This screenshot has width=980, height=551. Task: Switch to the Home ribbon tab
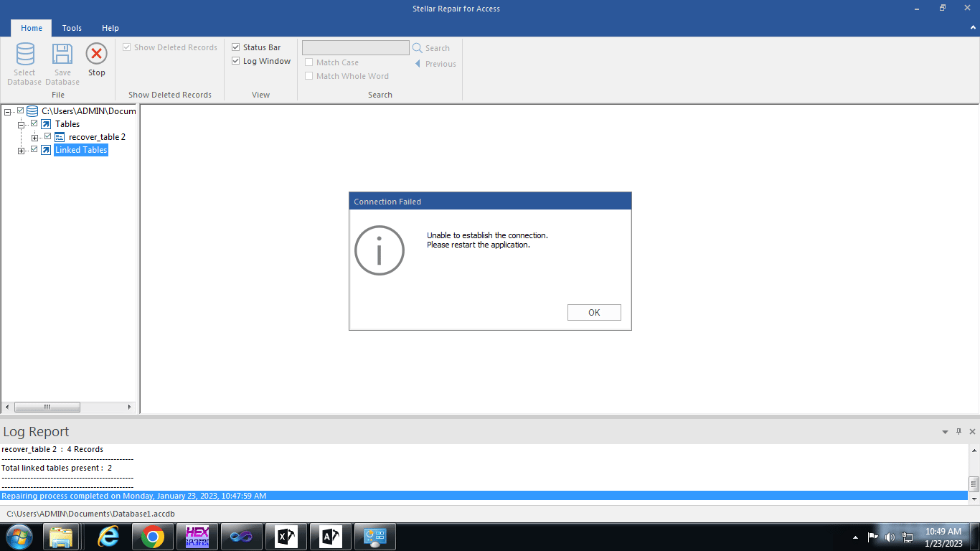click(x=32, y=28)
